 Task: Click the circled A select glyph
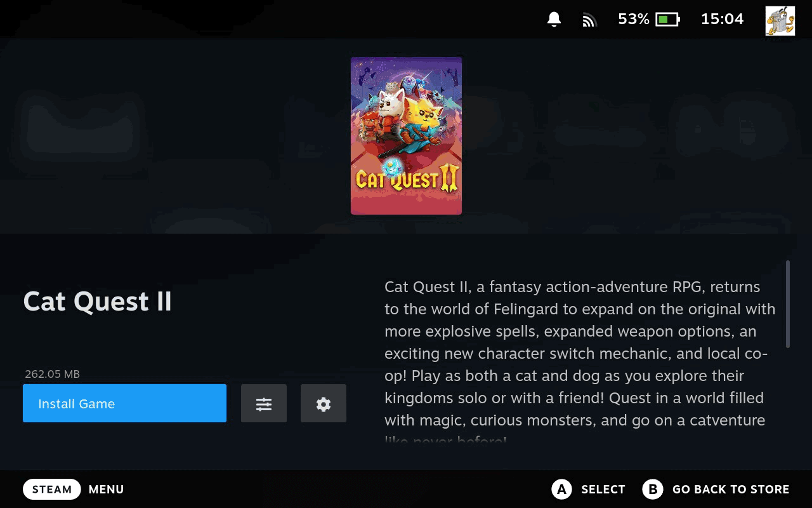(561, 490)
